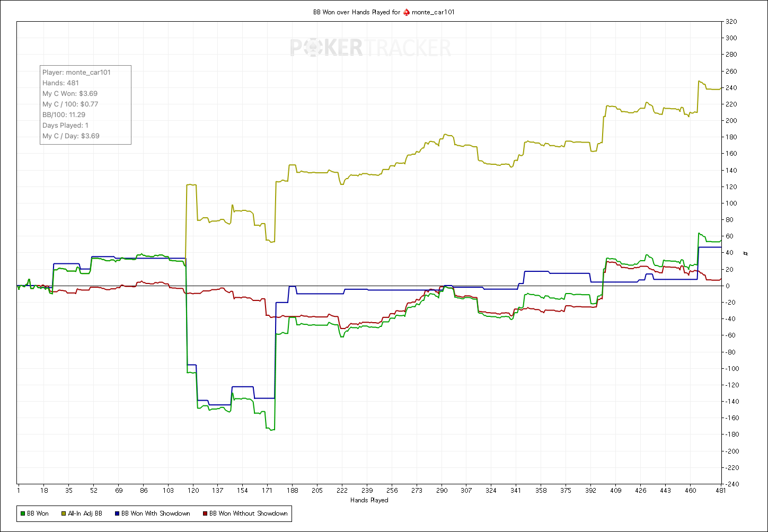Click the red BB Won Without Showdown legend swatch
The image size is (768, 532).
[205, 513]
